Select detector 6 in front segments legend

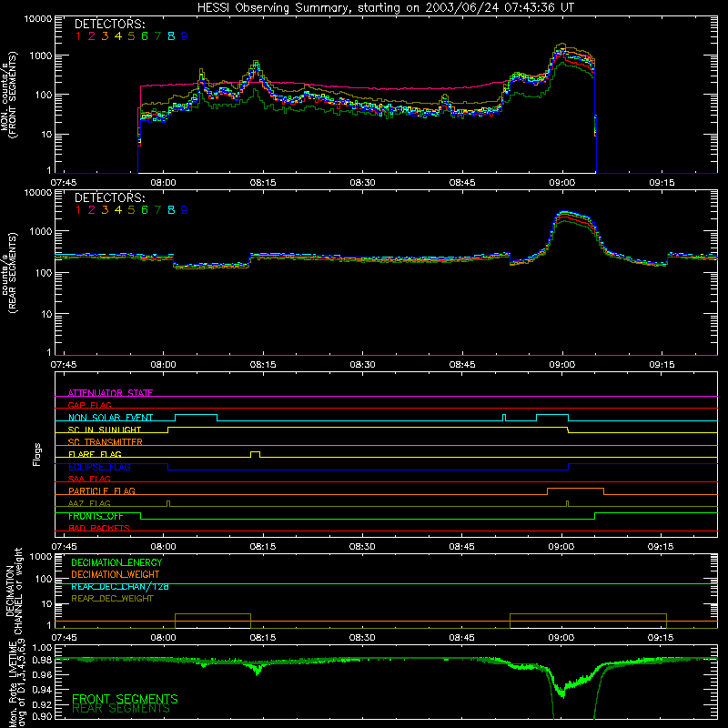145,36
